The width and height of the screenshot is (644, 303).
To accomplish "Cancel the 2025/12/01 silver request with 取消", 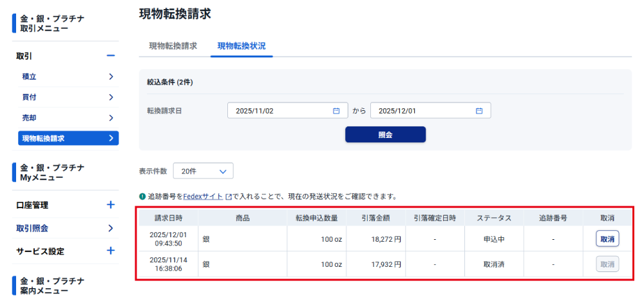I will tap(607, 239).
